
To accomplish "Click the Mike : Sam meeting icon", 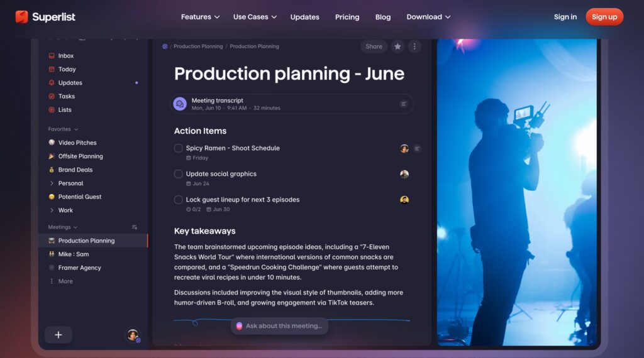I will 52,254.
